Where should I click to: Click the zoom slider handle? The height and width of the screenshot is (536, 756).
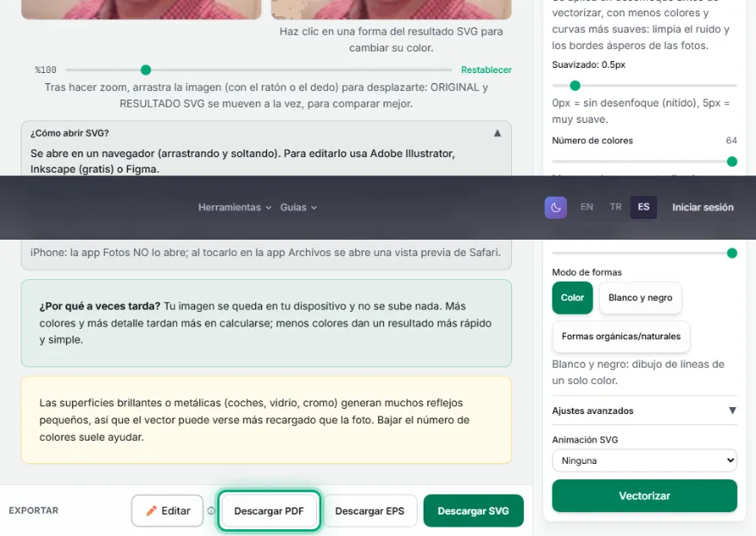click(145, 70)
